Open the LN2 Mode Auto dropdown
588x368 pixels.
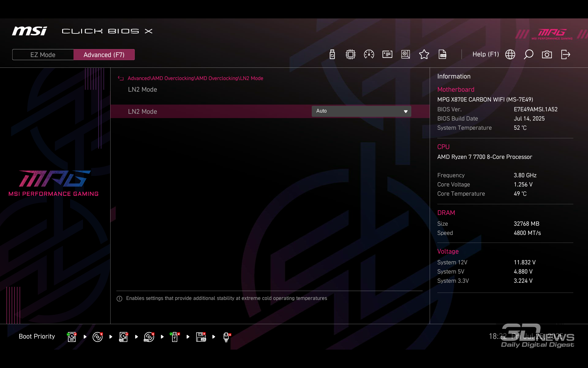361,111
